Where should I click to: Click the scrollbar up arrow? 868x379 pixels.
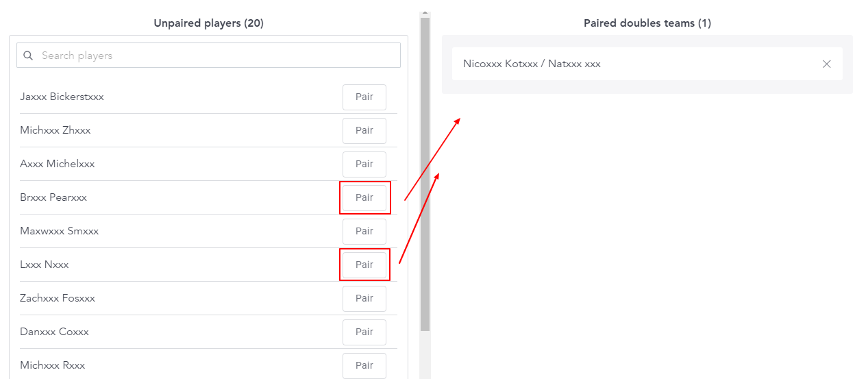(425, 13)
